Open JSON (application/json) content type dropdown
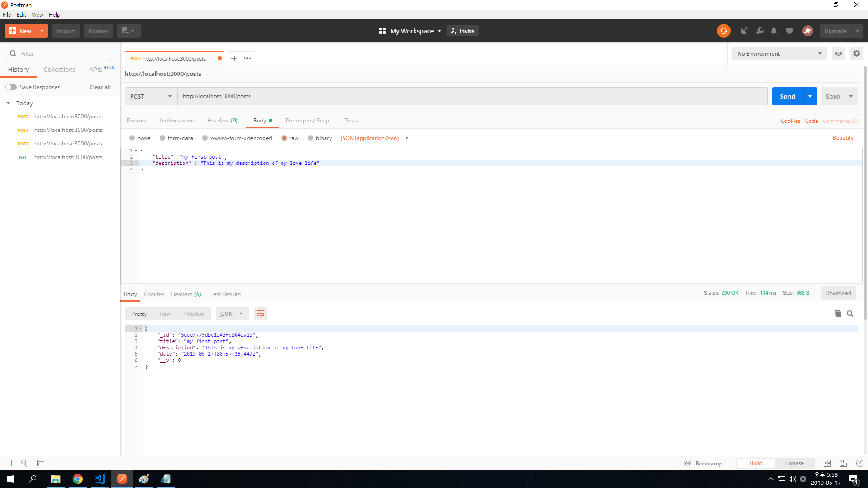Viewport: 868px width, 488px height. [374, 138]
